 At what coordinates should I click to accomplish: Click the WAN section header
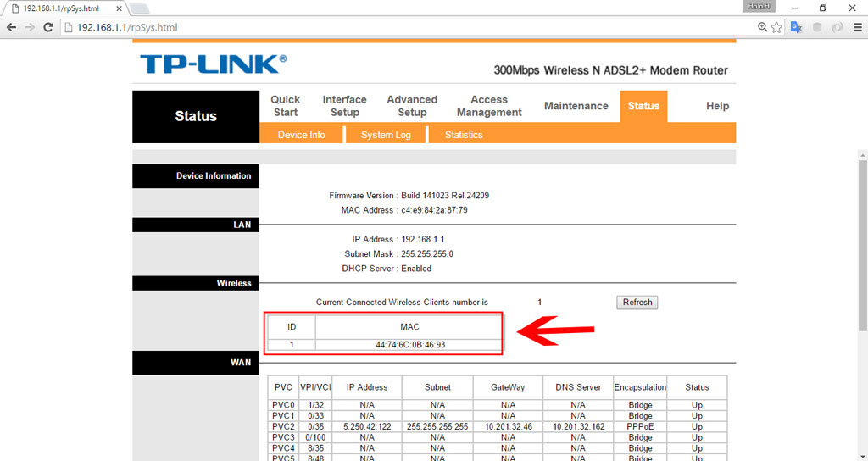click(196, 363)
